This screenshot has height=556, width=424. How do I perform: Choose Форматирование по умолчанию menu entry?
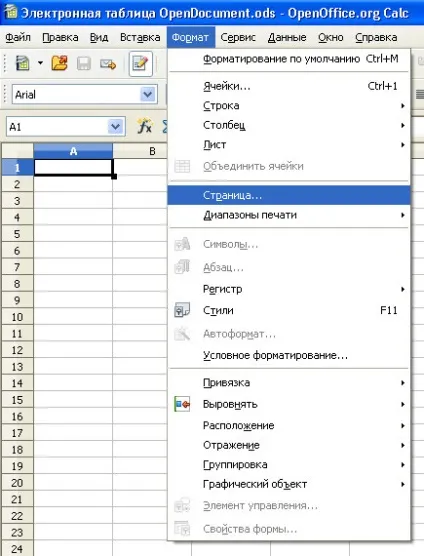[x=289, y=59]
